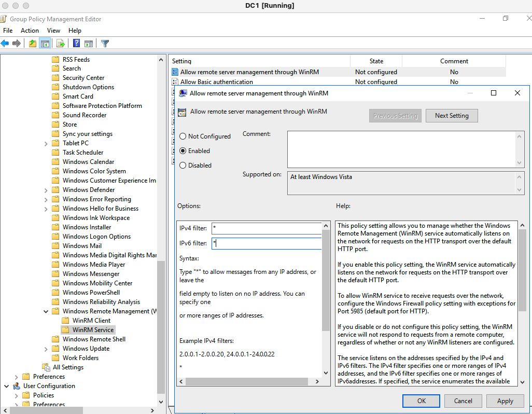Click the WinRM Service folder icon in sidebar

pos(66,329)
